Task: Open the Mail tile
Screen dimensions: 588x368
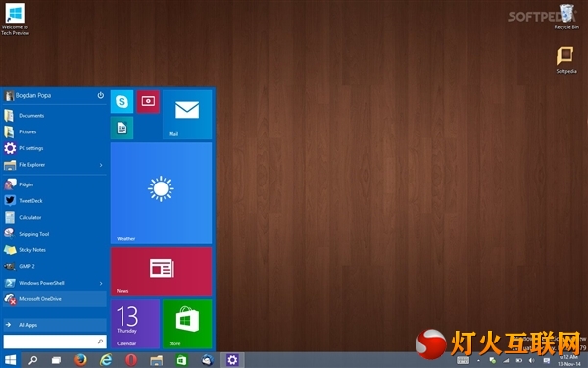Action: click(x=187, y=115)
